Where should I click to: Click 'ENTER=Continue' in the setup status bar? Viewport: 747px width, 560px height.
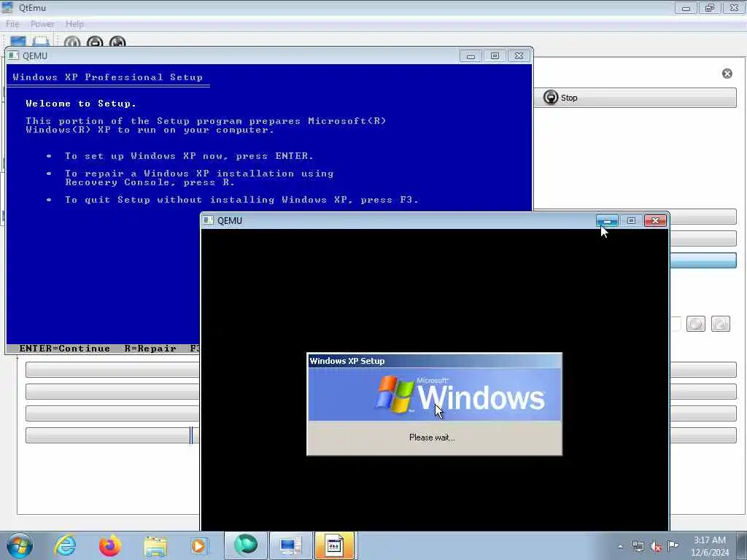pos(65,349)
